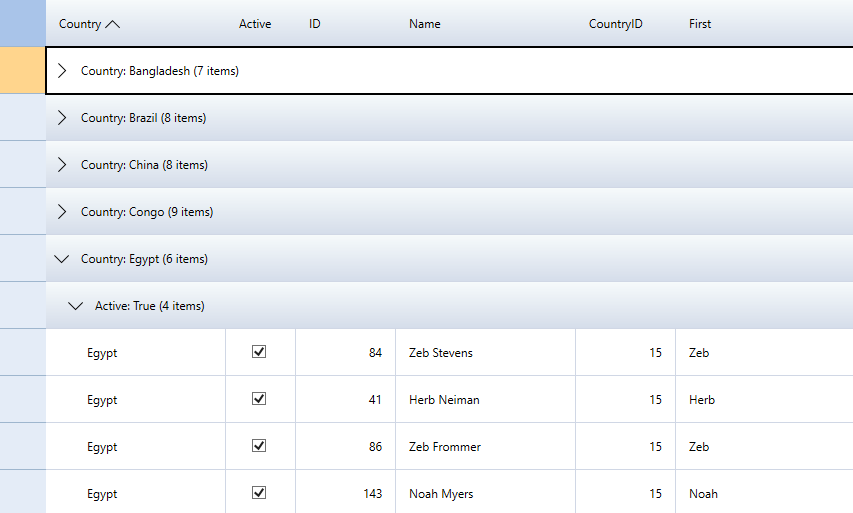This screenshot has height=513, width=853.
Task: Expand the Bangladesh country group
Action: (62, 71)
